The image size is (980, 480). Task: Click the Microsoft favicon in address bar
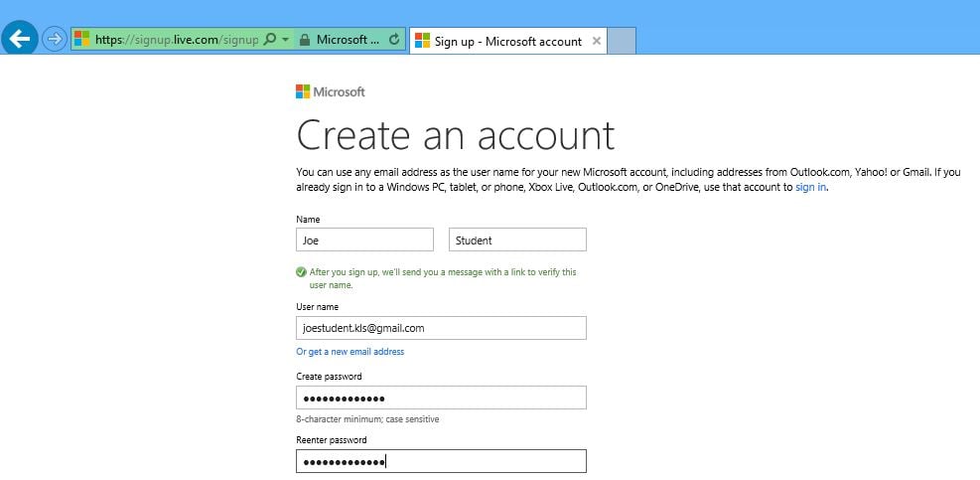pyautogui.click(x=81, y=39)
